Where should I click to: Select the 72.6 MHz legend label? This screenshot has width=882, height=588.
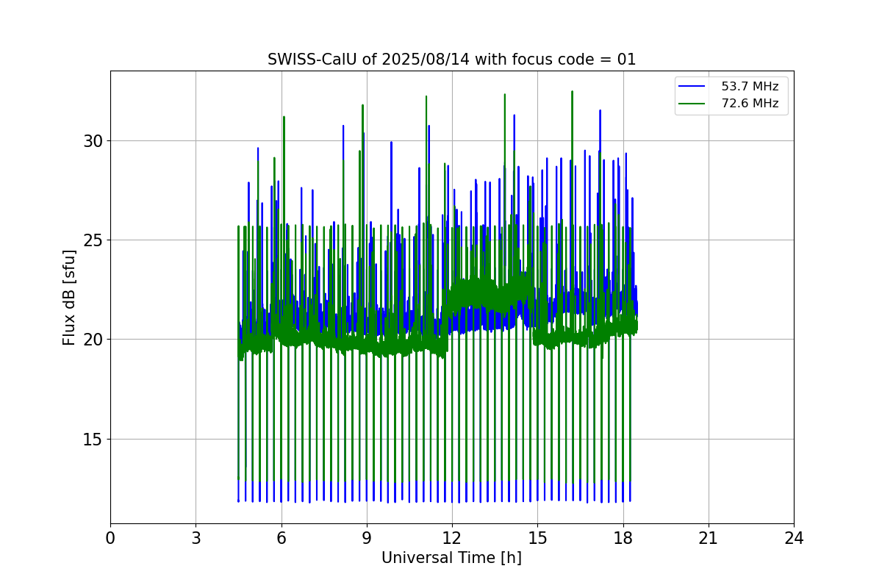[x=750, y=104]
